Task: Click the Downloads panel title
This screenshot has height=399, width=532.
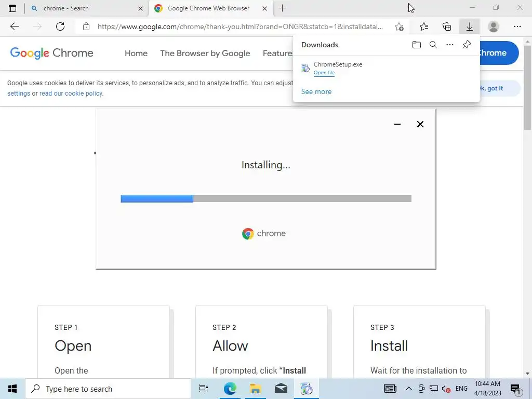Action: (320, 45)
